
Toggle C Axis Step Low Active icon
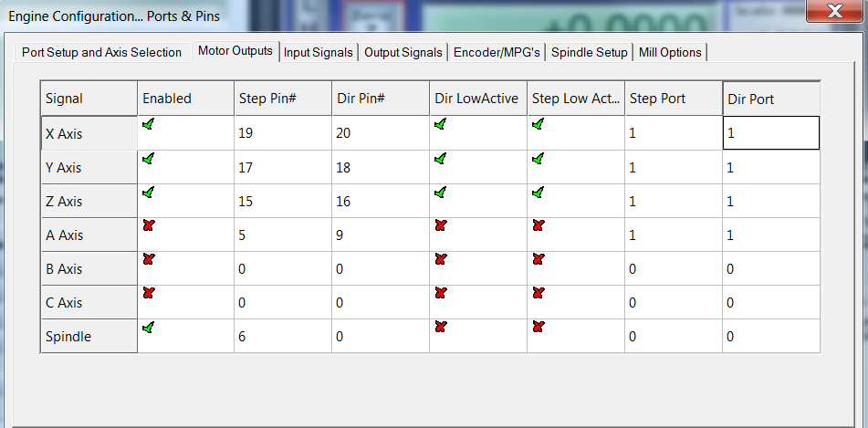[539, 293]
